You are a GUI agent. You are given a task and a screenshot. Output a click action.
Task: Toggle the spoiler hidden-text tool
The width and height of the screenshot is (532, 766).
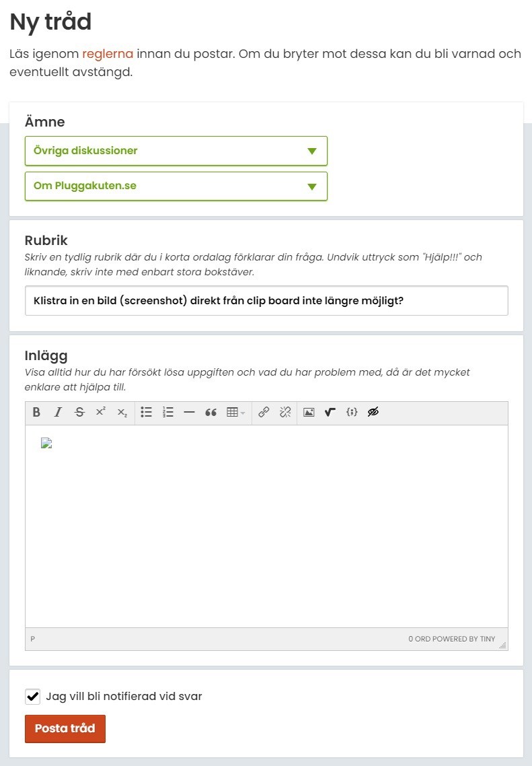(373, 413)
